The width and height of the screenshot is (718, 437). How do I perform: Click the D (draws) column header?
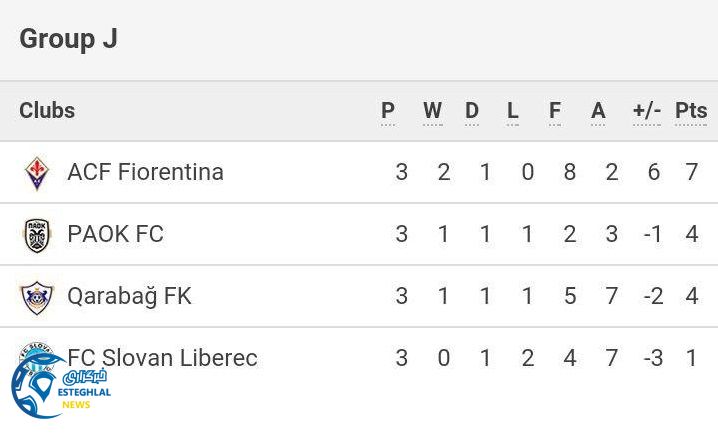[x=472, y=111]
